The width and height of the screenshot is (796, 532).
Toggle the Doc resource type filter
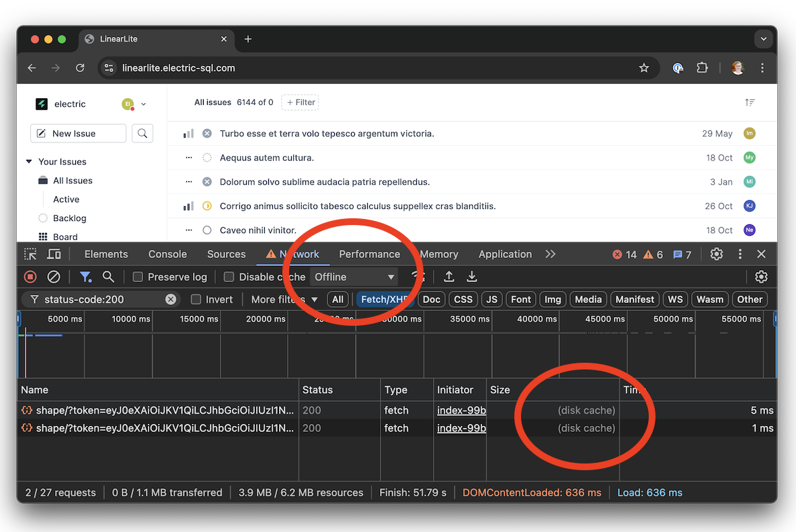[x=431, y=300]
